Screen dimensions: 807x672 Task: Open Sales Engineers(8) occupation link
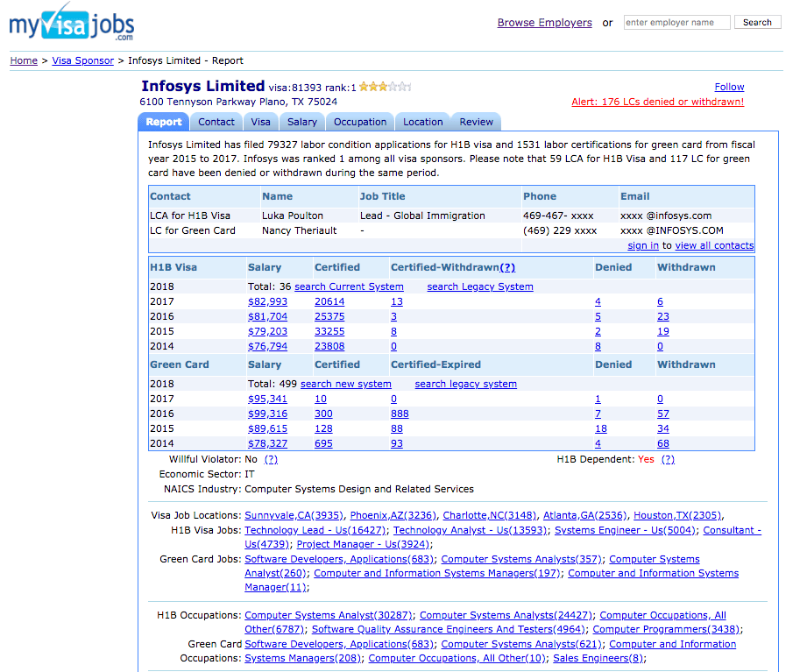pyautogui.click(x=598, y=658)
